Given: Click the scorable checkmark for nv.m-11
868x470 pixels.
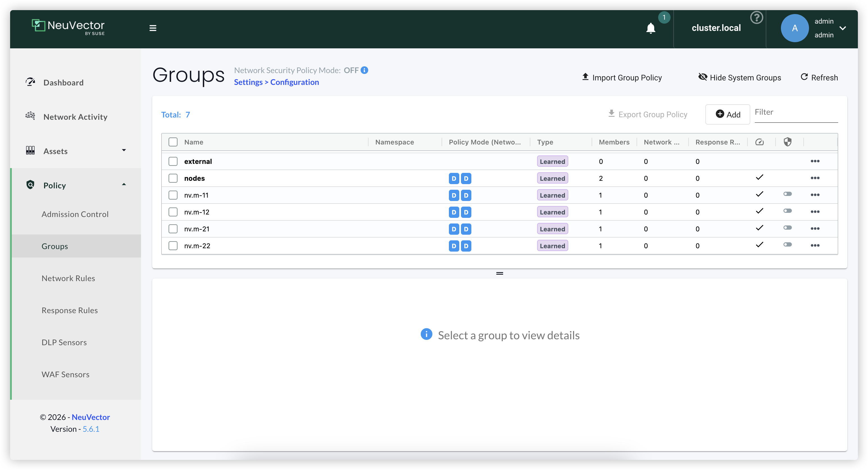Looking at the screenshot, I should (x=760, y=194).
